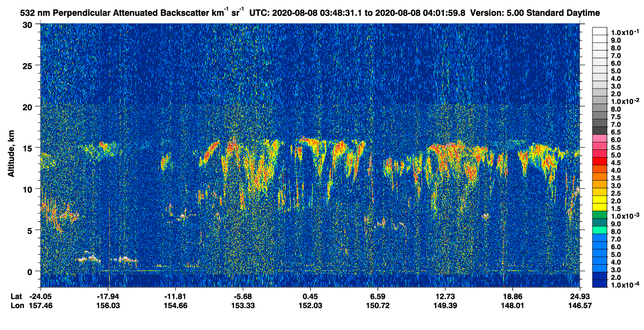
Task: Click latitude value '6.59'
Action: click(378, 296)
